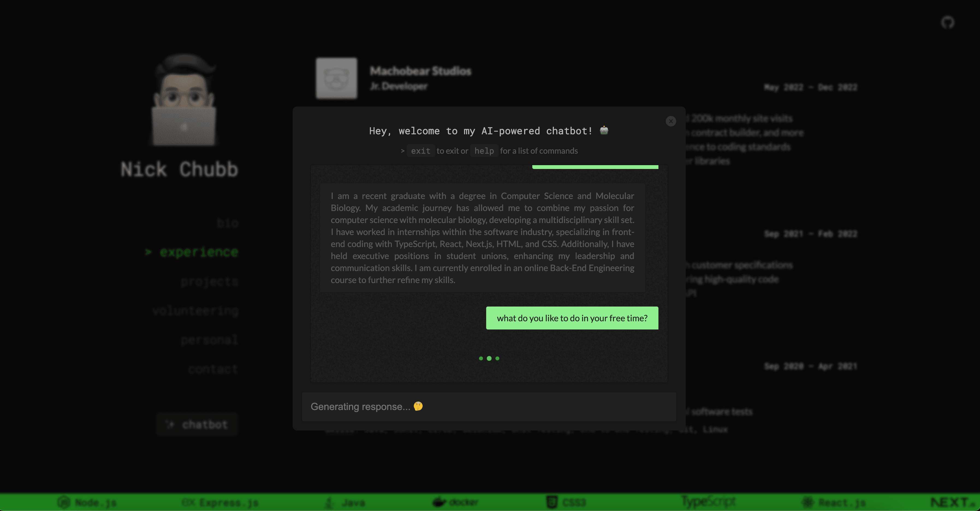Click the Jr. Developer job title

399,86
